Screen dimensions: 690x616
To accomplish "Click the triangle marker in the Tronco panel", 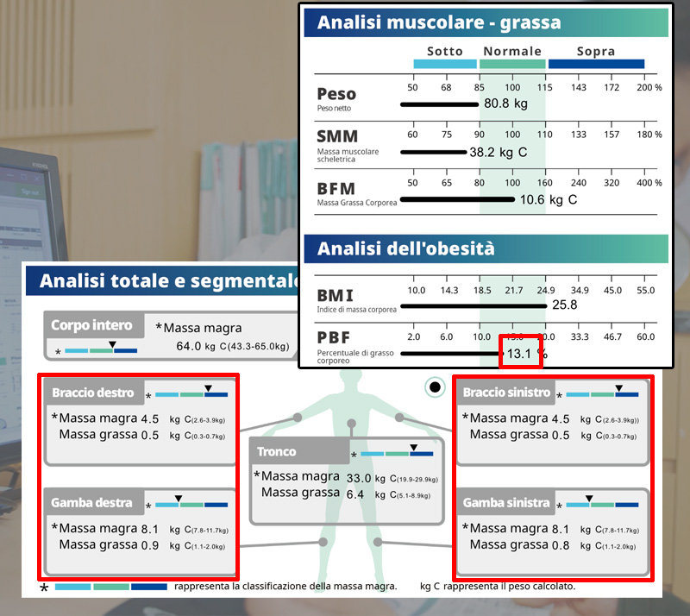I will coord(413,448).
